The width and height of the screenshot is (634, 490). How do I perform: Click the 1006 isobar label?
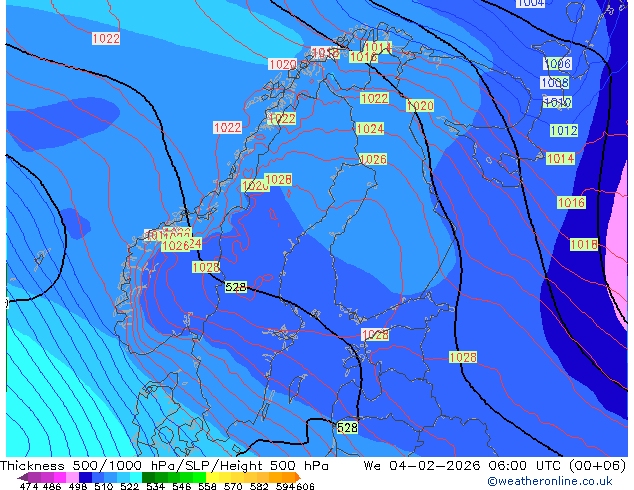[557, 63]
